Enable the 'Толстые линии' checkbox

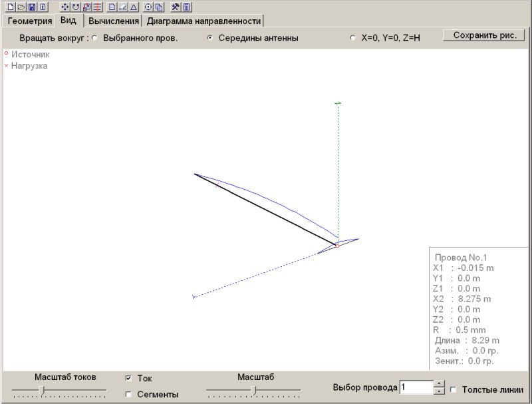point(454,389)
